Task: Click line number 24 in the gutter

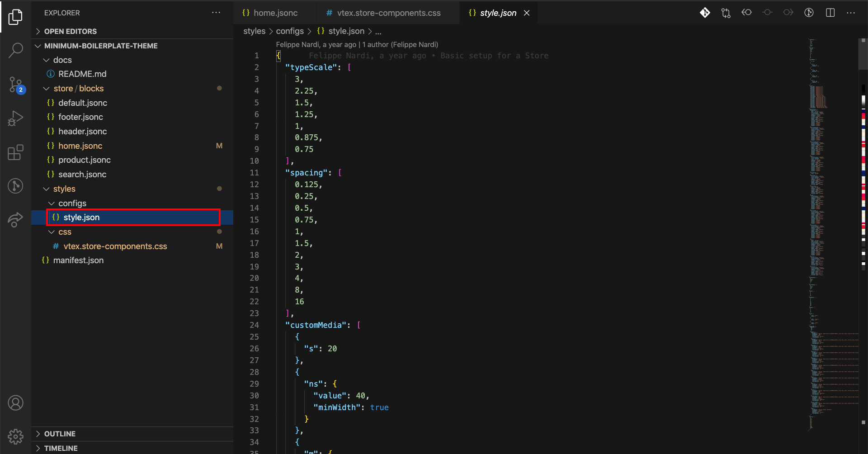Action: click(254, 325)
